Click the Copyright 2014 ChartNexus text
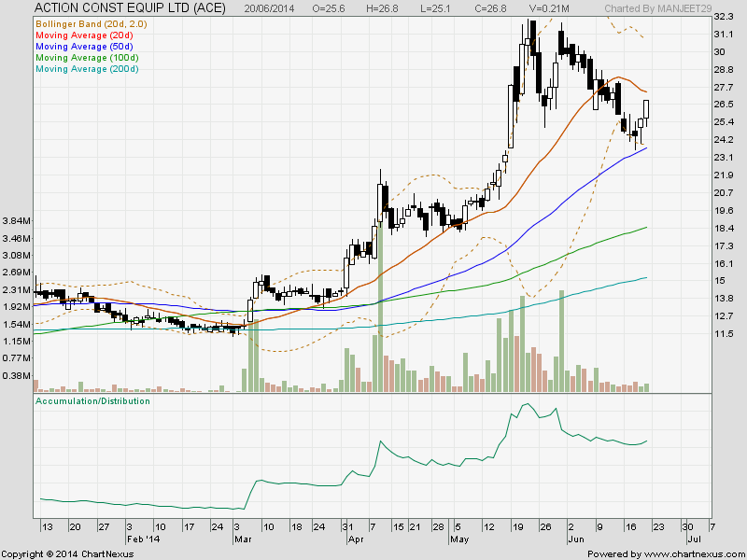Screen dimensions: 747x560 pyautogui.click(x=67, y=554)
